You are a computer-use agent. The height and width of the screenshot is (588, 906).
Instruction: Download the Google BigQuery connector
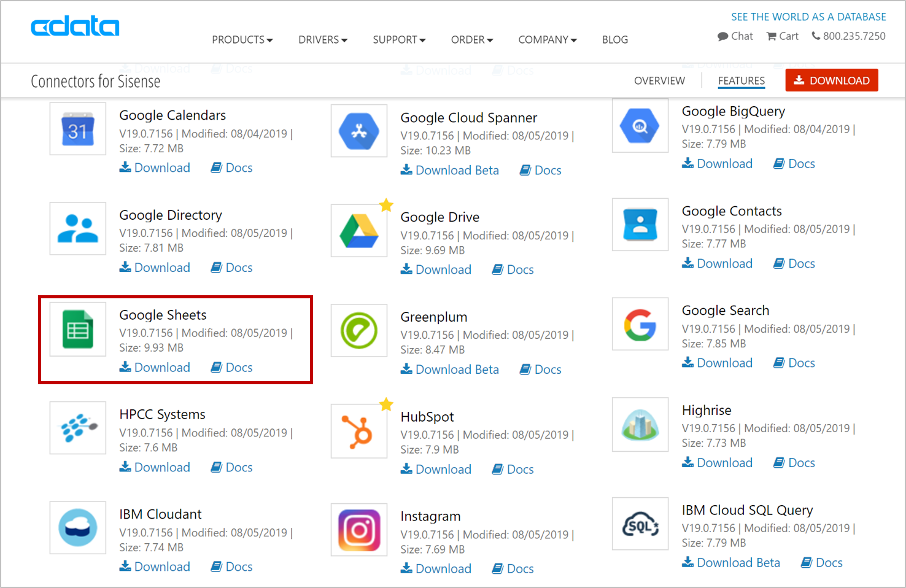[x=717, y=163]
